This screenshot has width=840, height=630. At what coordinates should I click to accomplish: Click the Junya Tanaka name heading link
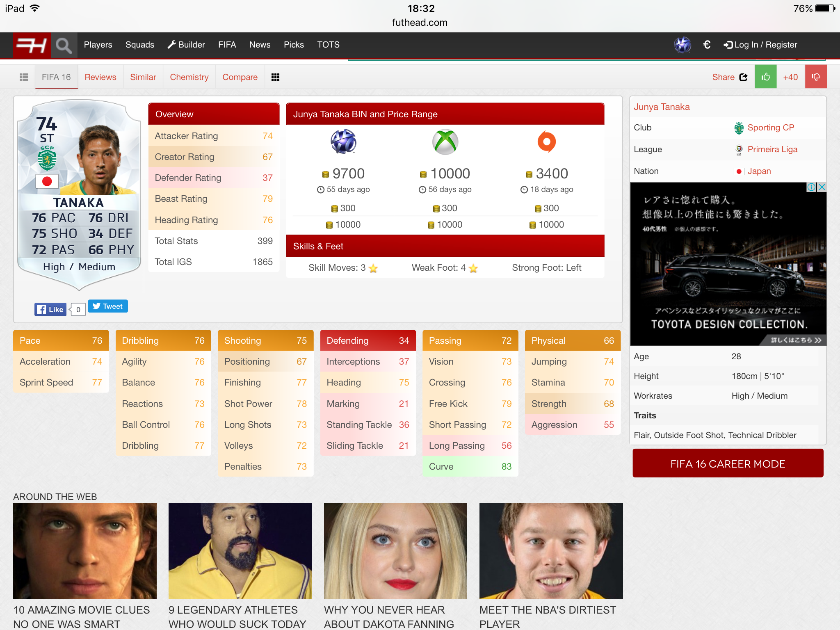(x=662, y=107)
